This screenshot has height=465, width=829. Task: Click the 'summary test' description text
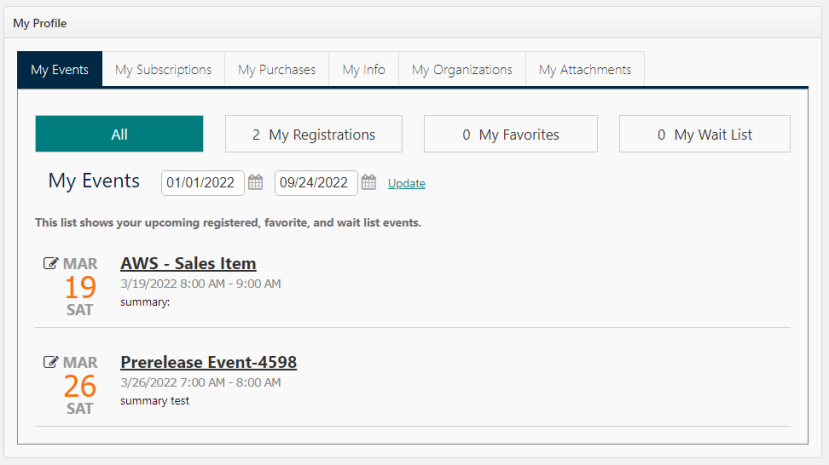(155, 401)
